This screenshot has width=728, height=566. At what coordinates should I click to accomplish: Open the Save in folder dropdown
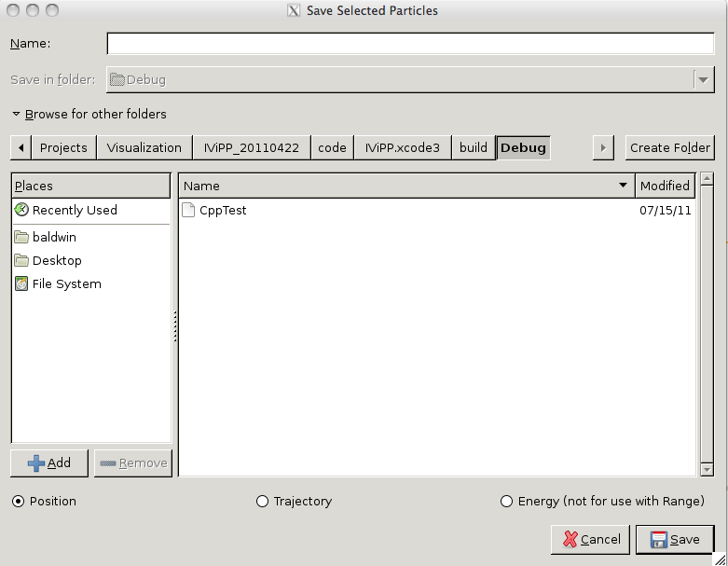click(410, 80)
